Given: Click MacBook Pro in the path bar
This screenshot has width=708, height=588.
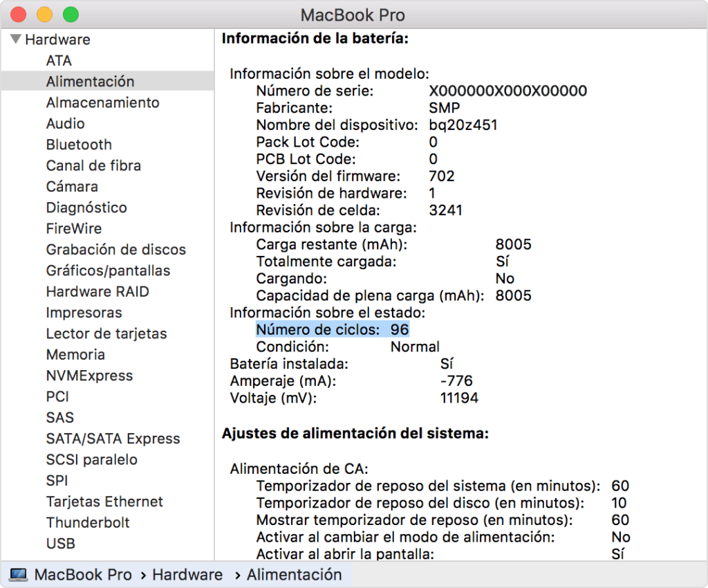Looking at the screenshot, I should [83, 575].
